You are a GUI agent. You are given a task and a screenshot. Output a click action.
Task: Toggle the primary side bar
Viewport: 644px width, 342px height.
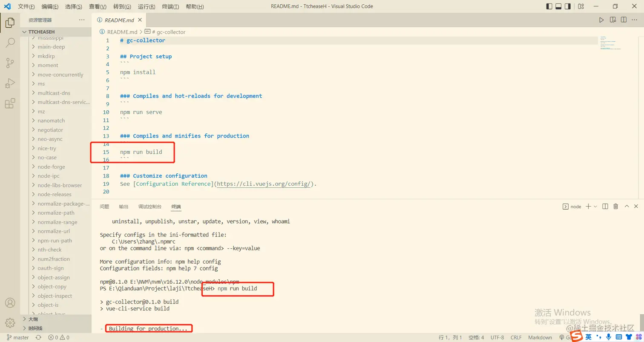pos(549,6)
